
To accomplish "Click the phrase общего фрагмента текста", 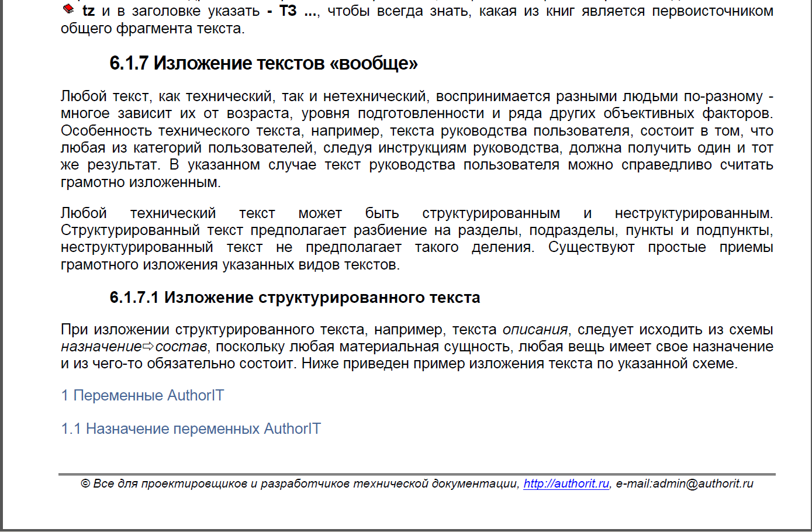I will [153, 29].
